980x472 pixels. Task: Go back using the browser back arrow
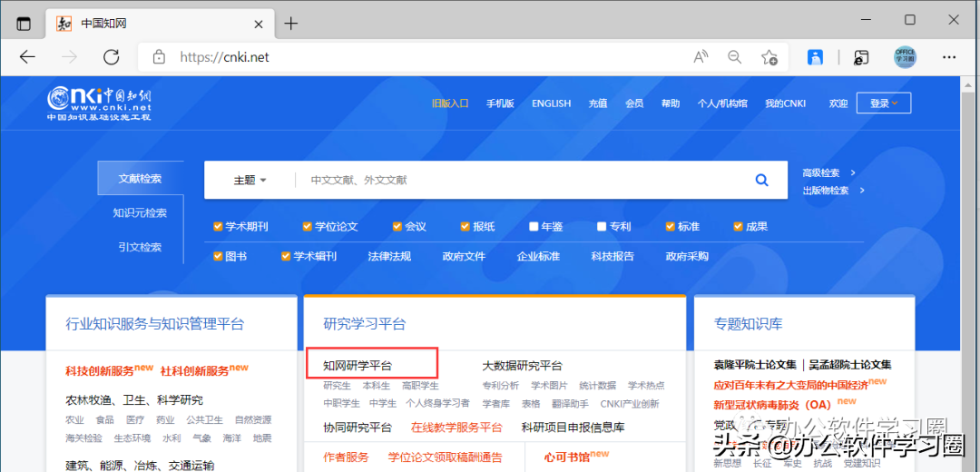click(x=27, y=57)
